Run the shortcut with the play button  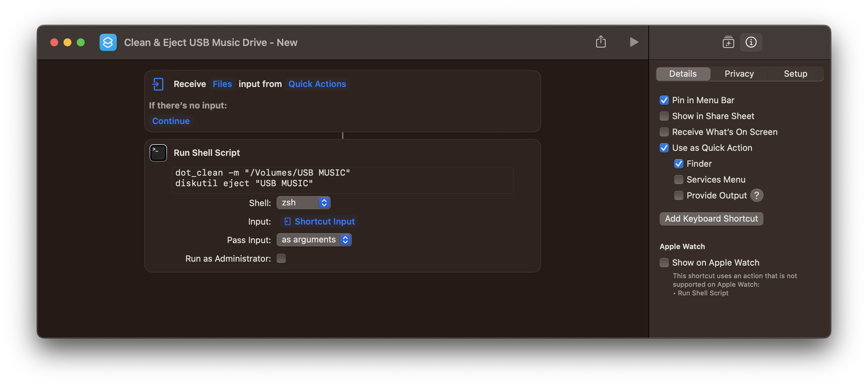(x=633, y=42)
